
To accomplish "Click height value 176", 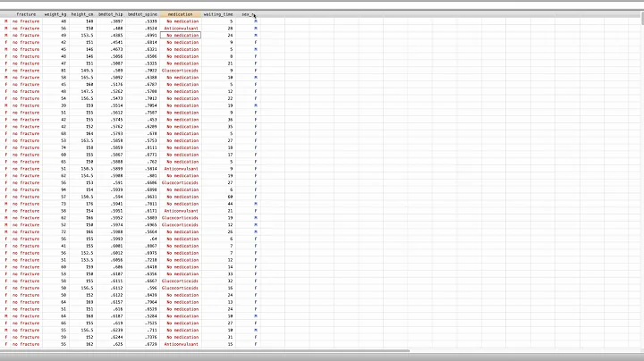I will [89, 204].
